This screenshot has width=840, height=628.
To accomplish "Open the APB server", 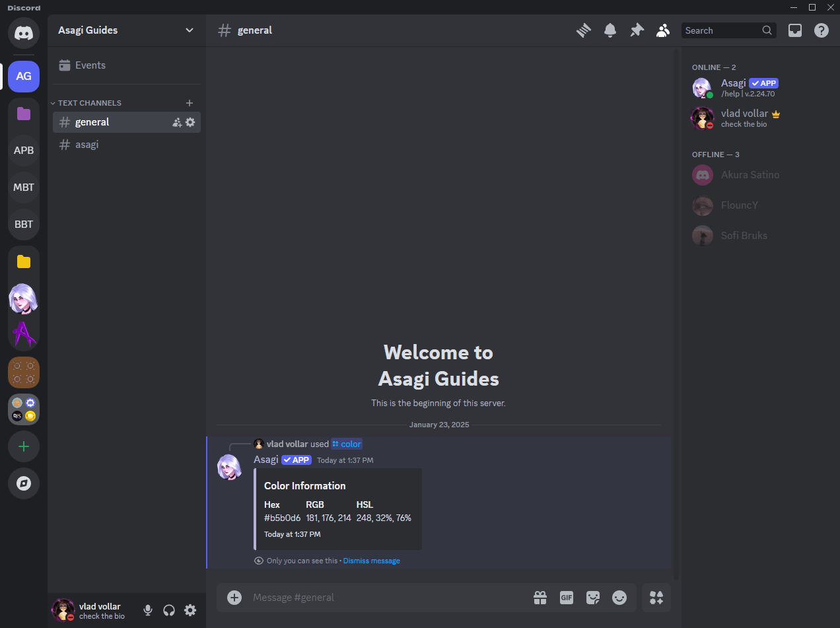I will pos(24,150).
